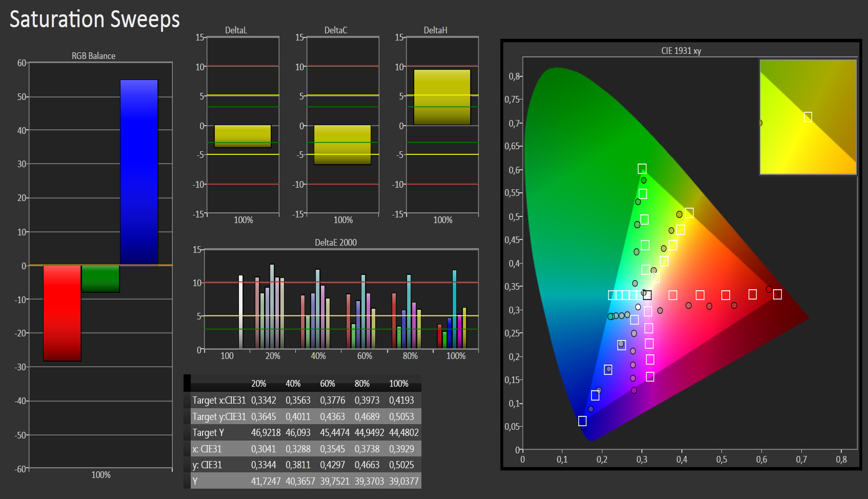This screenshot has width=868, height=499.
Task: Click the white point square in CIE chart
Action: pos(647,295)
